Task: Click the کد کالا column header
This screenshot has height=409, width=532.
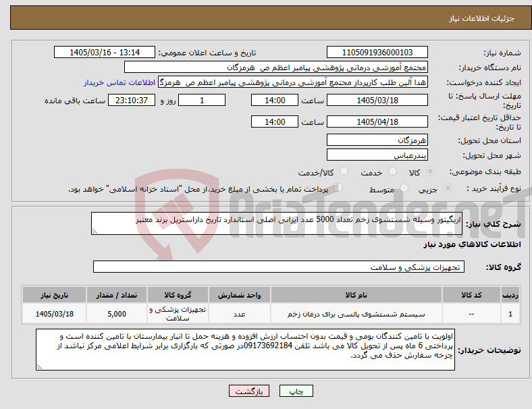Action: 471,295
